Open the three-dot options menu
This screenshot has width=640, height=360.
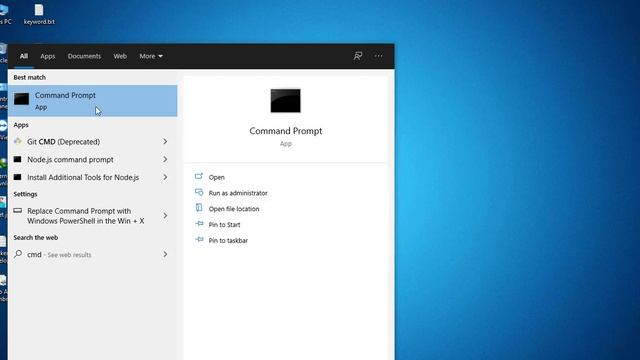coord(378,56)
